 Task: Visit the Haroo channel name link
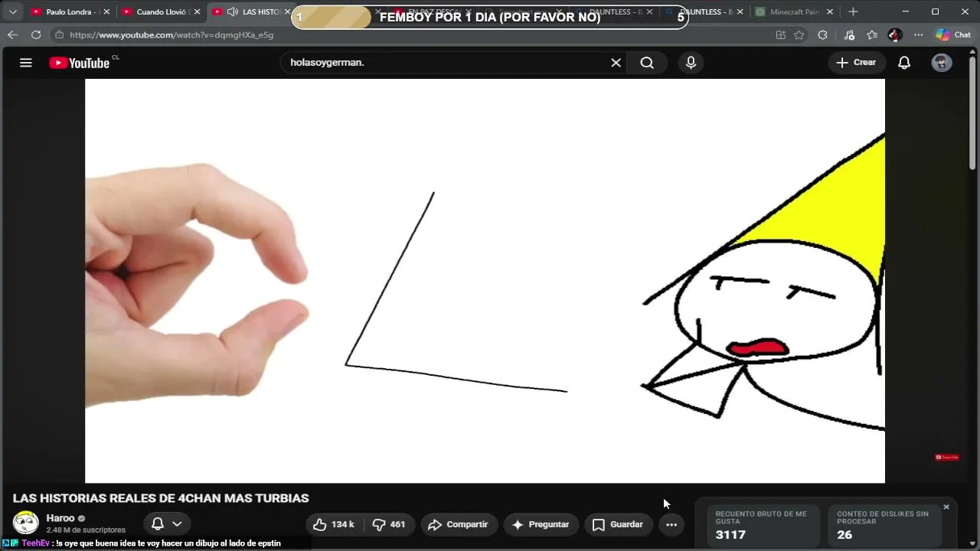click(x=60, y=518)
